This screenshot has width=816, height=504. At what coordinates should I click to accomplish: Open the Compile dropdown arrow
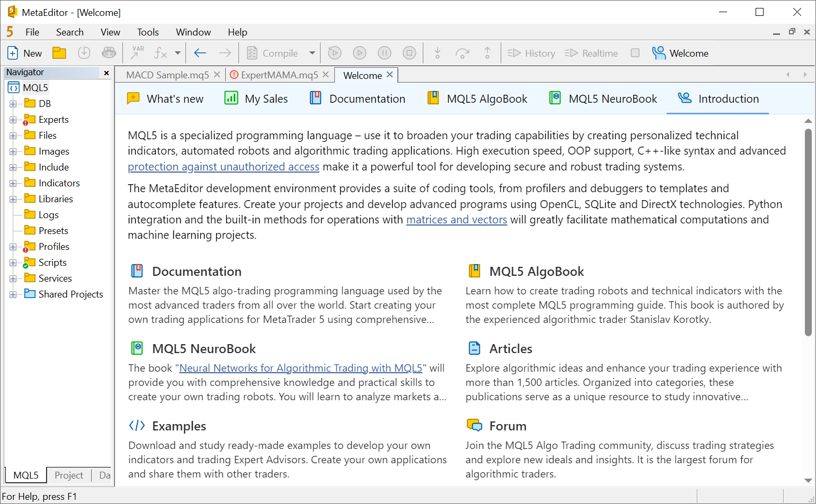pyautogui.click(x=312, y=52)
